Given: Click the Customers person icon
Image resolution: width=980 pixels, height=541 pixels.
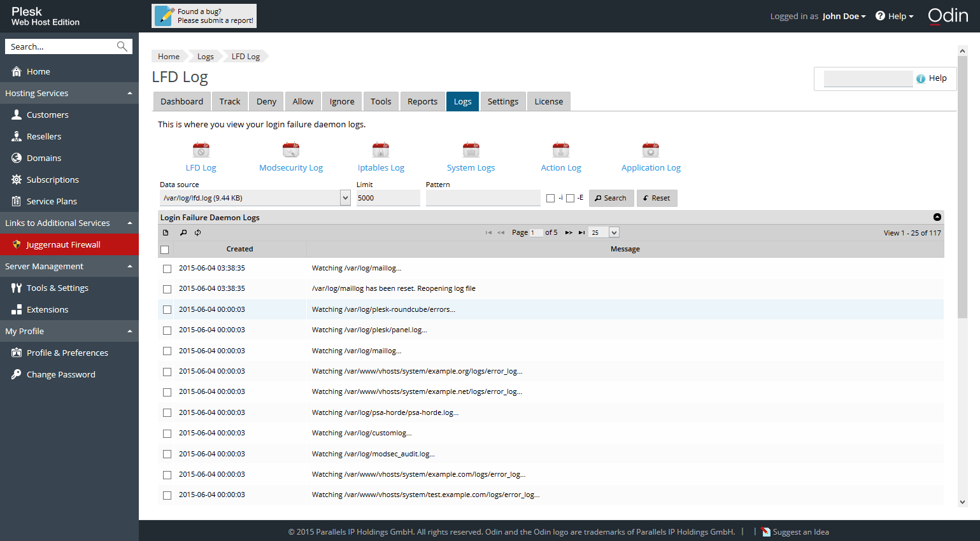Looking at the screenshot, I should (17, 115).
